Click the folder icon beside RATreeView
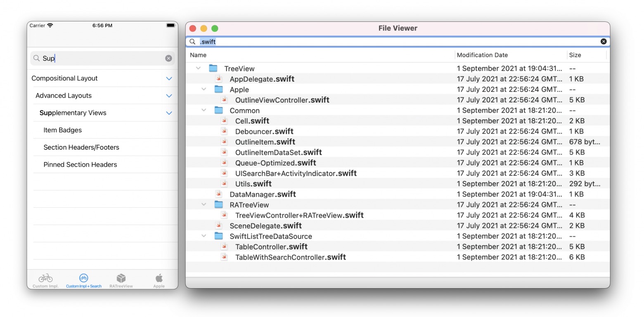 219,205
